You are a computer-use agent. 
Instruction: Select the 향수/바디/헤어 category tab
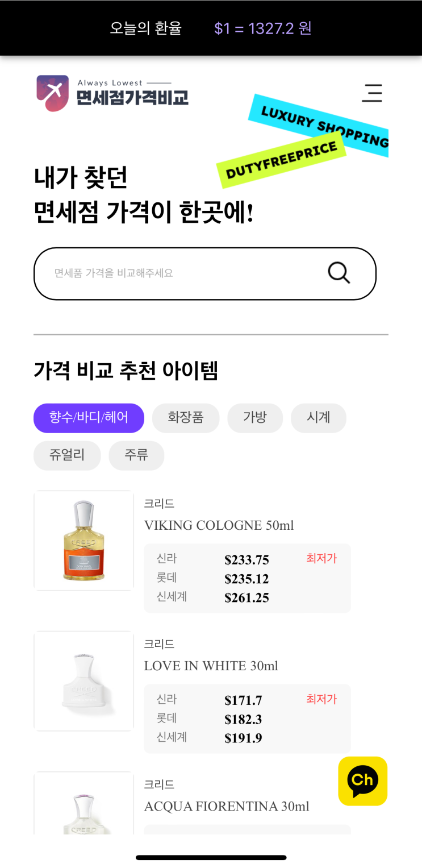(89, 418)
